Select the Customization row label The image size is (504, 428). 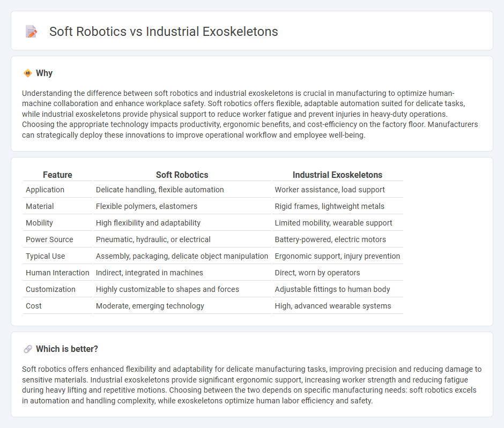(50, 289)
